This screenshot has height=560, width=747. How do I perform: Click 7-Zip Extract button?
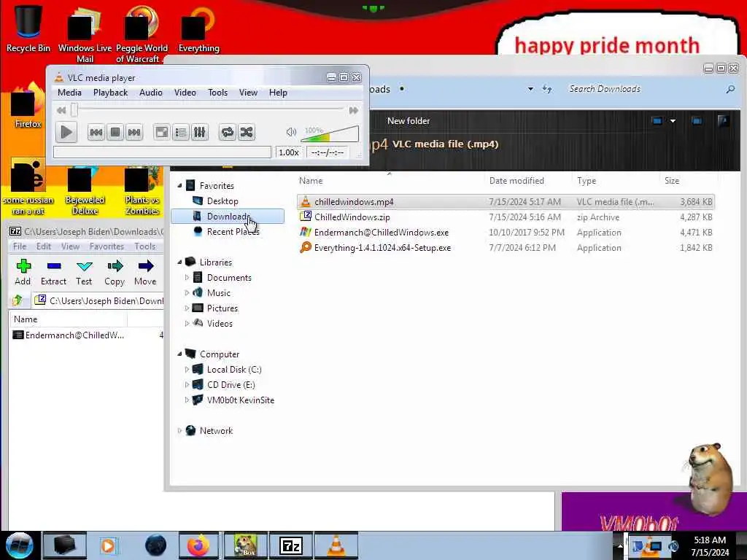pyautogui.click(x=53, y=273)
